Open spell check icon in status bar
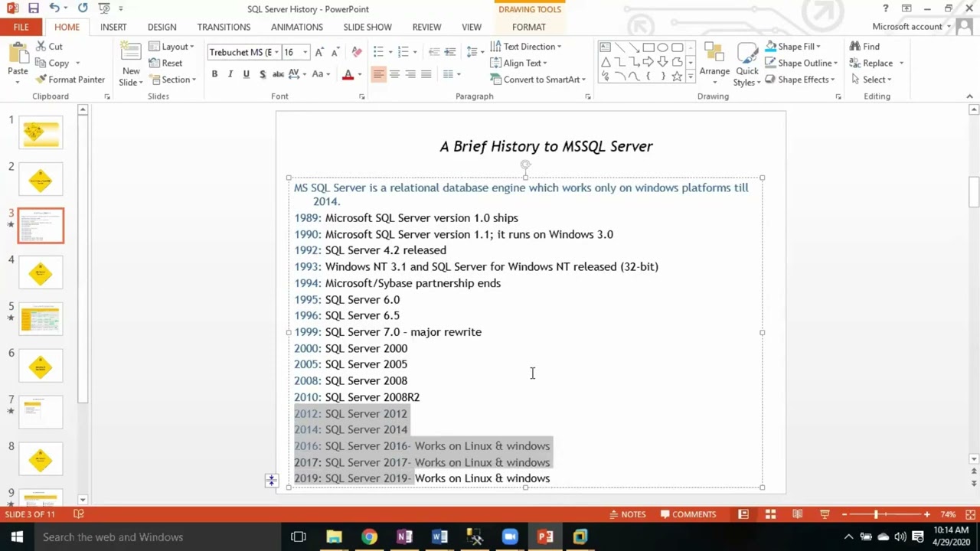The image size is (980, 551). [78, 514]
